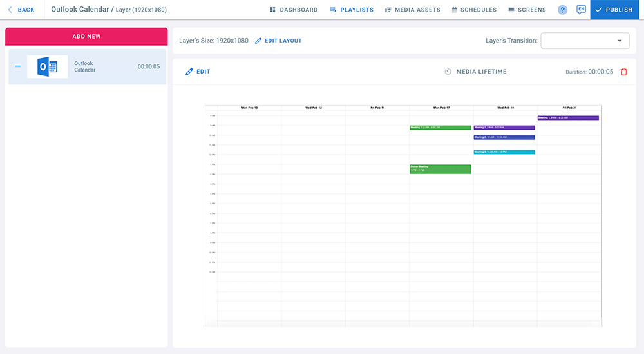
Task: Click the Edit Layout link
Action: (283, 41)
